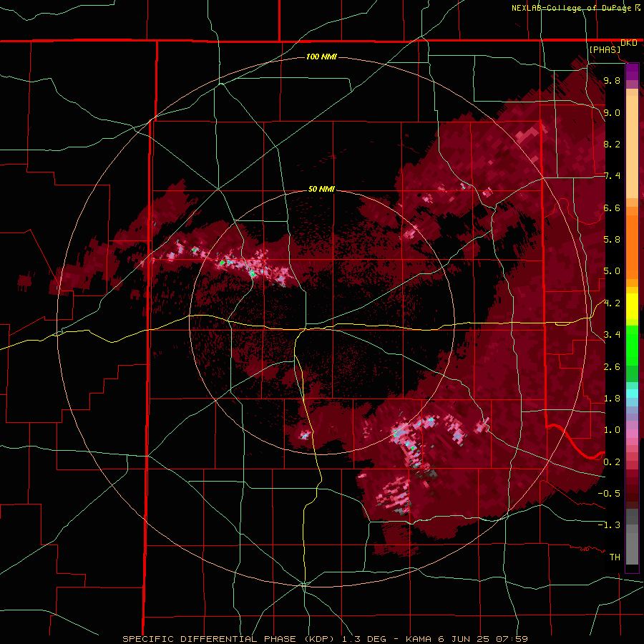Click the 9.8 value on the color scale
The height and width of the screenshot is (644, 644).
coord(612,80)
